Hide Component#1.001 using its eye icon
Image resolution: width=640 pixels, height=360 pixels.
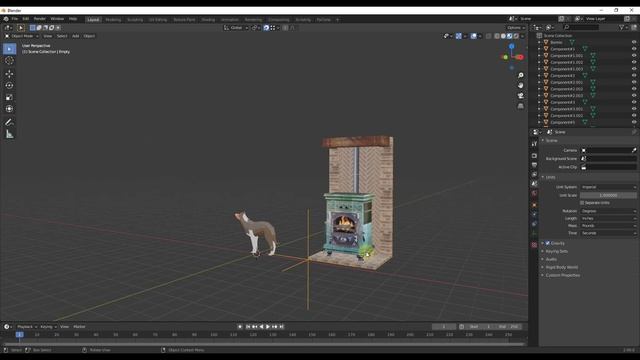pos(634,56)
